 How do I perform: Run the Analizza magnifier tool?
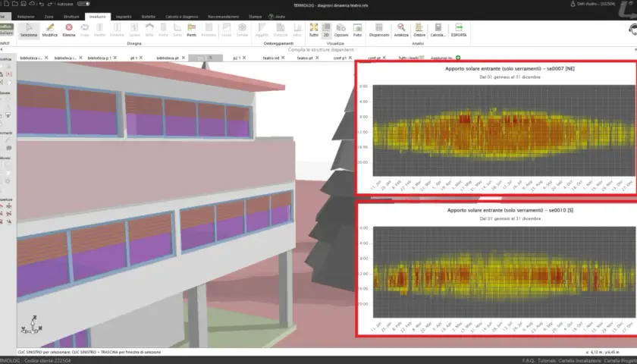[401, 30]
